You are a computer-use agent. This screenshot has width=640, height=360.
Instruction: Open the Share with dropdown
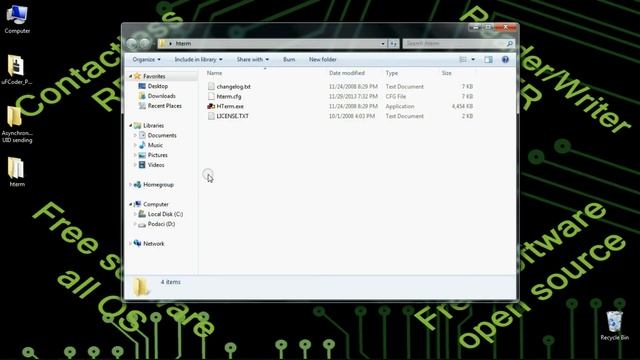tap(253, 60)
